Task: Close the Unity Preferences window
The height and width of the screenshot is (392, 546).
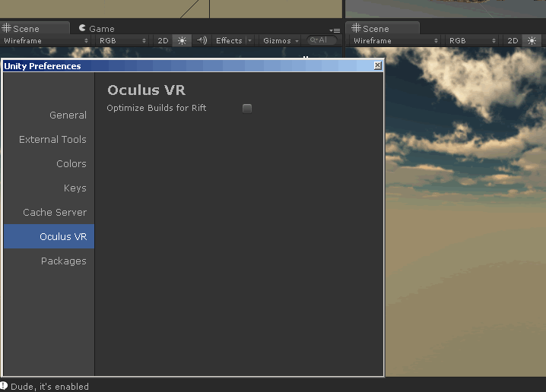Action: (x=377, y=65)
